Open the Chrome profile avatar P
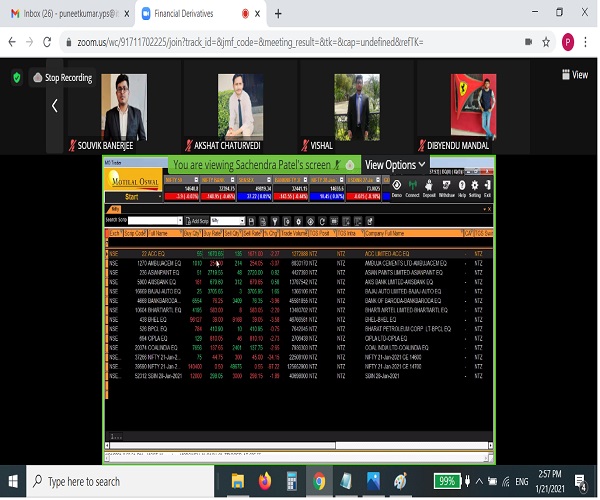Viewport: 600px width, 500px height. [x=568, y=42]
